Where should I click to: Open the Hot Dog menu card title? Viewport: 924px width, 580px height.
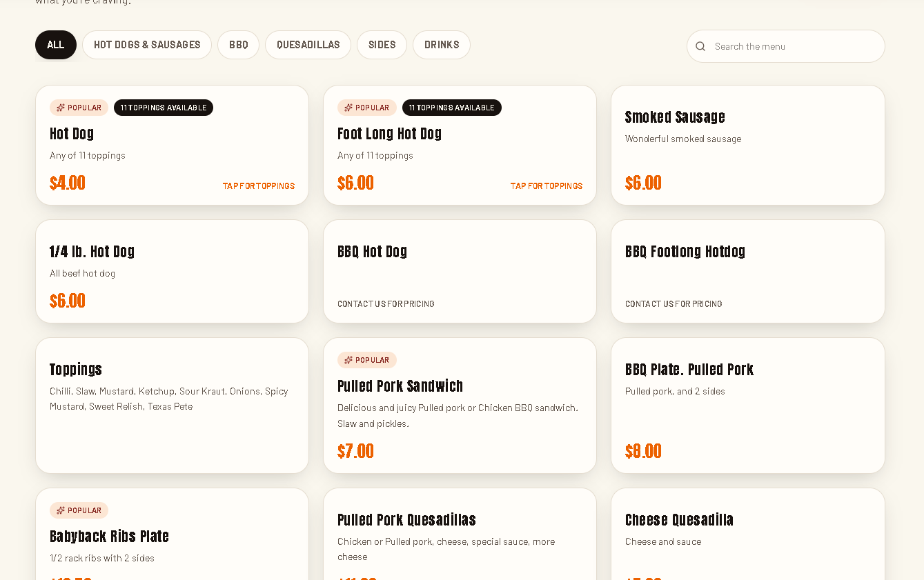(x=72, y=134)
